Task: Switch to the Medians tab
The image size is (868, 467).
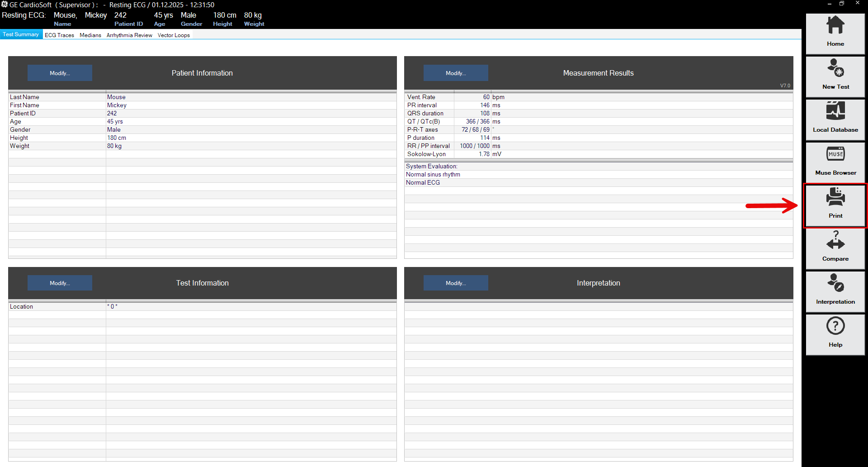Action: click(90, 35)
